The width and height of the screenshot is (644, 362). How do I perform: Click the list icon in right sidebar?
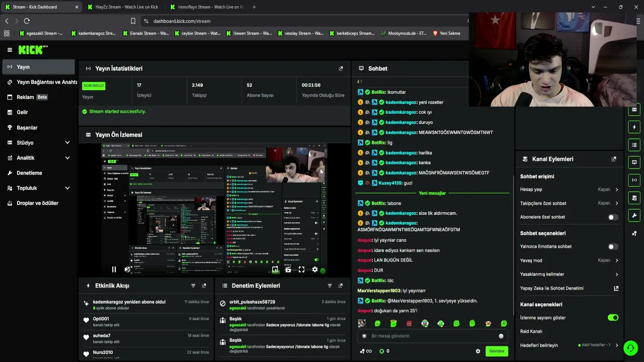point(634,145)
